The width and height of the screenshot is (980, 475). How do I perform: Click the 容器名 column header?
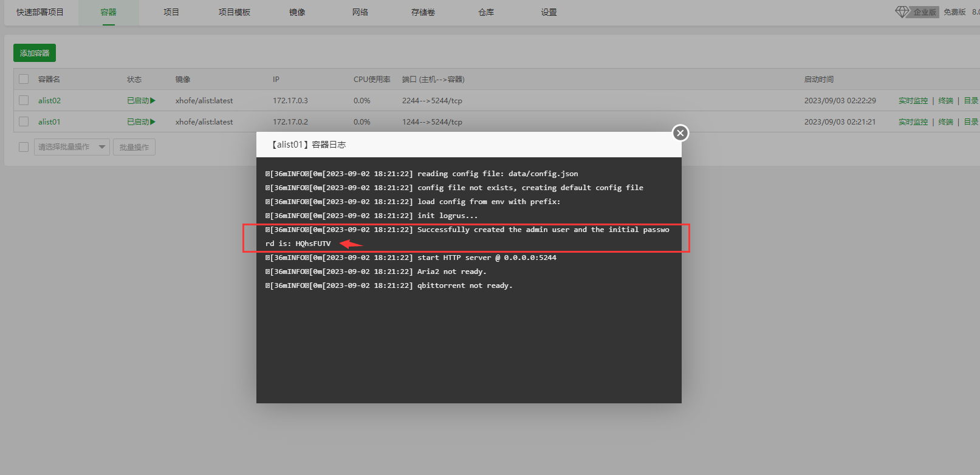click(x=49, y=80)
